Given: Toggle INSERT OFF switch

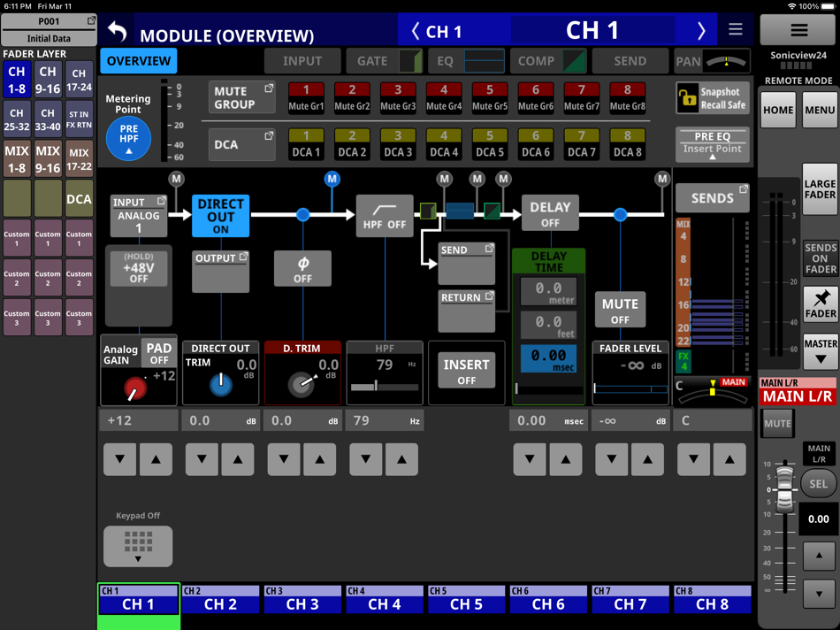Looking at the screenshot, I should [x=467, y=370].
